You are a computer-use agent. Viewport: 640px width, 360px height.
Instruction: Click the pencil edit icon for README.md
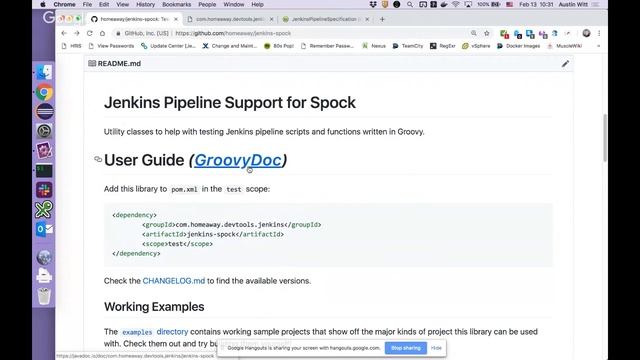[x=565, y=64]
